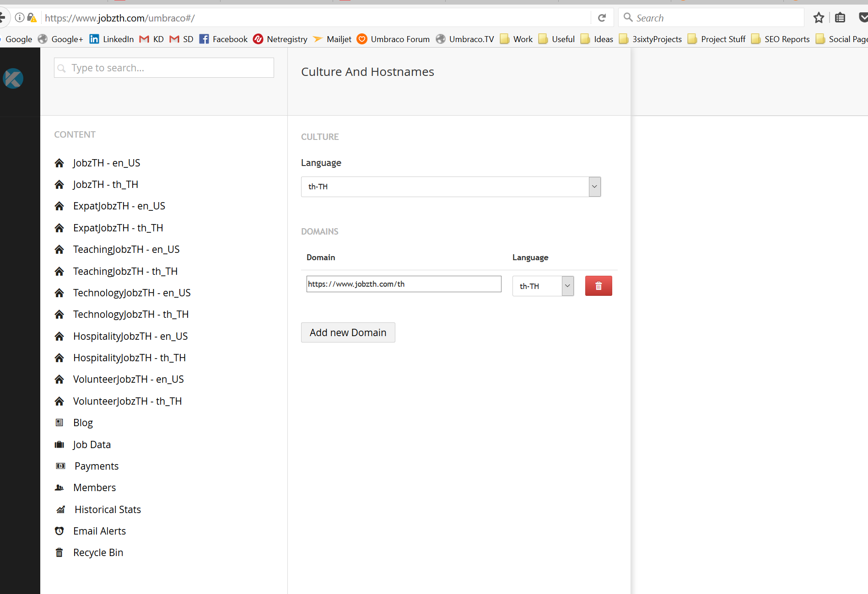
Task: Select HospitalityJobzTH - th_TH node
Action: tap(129, 358)
